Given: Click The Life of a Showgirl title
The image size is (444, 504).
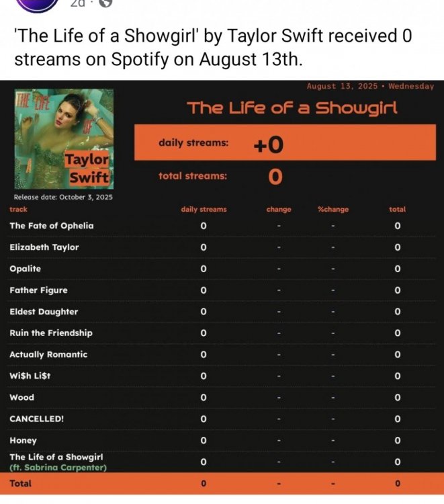Looking at the screenshot, I should tap(292, 108).
